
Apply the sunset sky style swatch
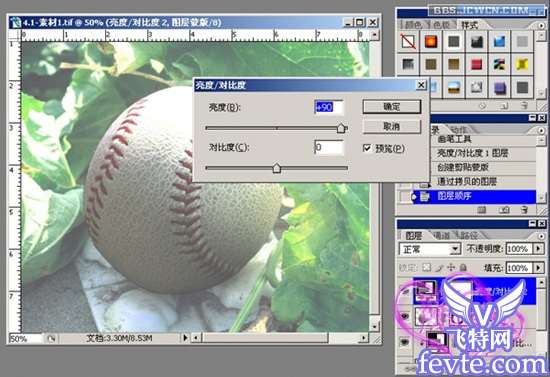pyautogui.click(x=454, y=87)
